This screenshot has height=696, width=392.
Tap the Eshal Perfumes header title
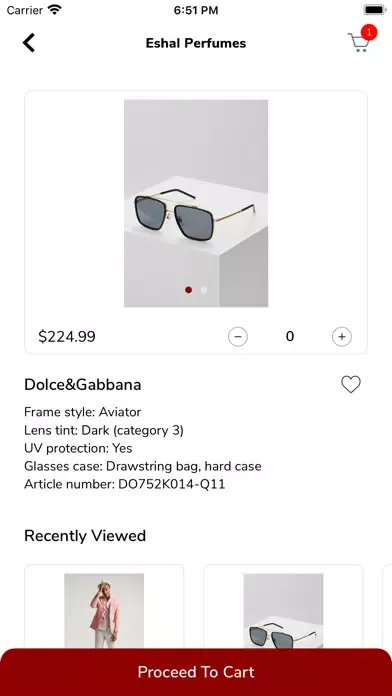click(196, 43)
